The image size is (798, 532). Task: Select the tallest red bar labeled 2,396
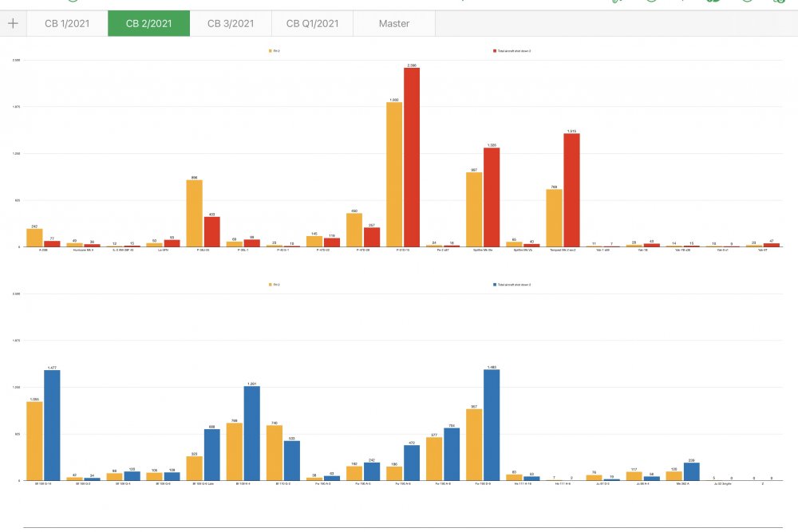412,157
